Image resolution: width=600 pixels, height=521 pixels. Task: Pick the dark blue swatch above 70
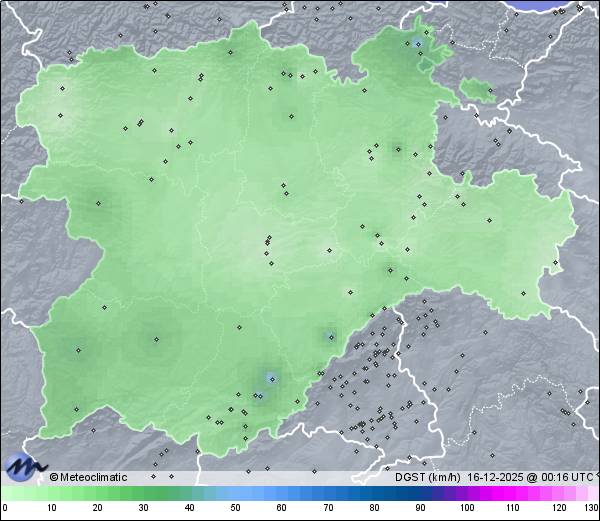[x=328, y=493]
